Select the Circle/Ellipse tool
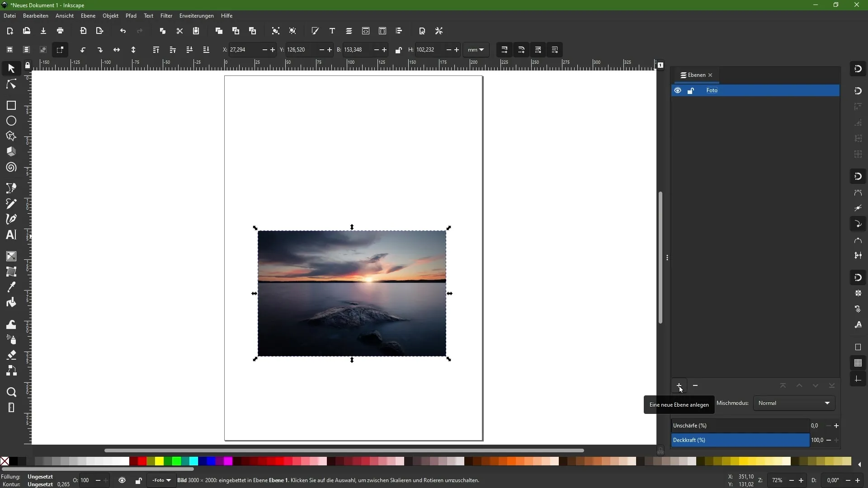Image resolution: width=868 pixels, height=488 pixels. pos(11,121)
